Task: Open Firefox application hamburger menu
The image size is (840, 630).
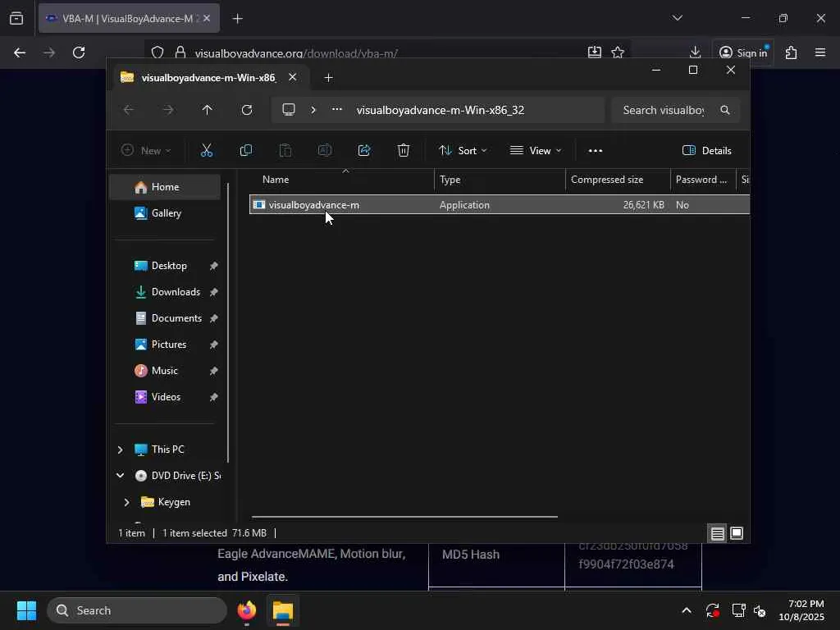Action: pyautogui.click(x=820, y=52)
